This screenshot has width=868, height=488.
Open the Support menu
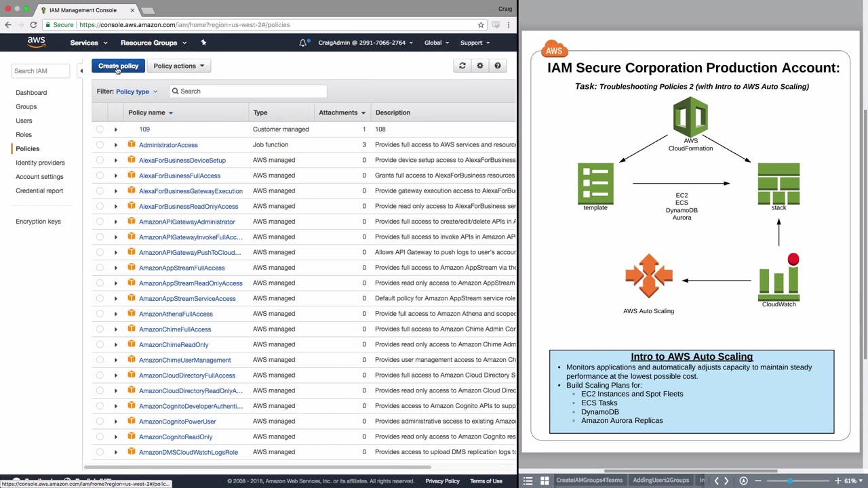click(475, 43)
